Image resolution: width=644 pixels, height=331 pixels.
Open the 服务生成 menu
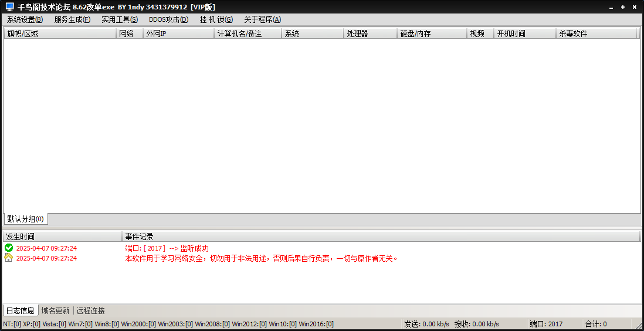click(x=72, y=19)
